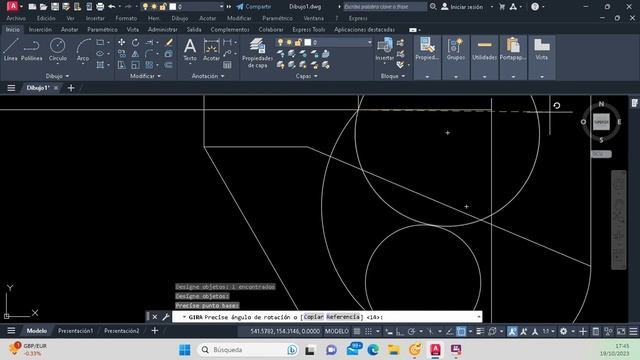Click the Save icon in quick access toolbar
This screenshot has width=640, height=360.
[55, 7]
